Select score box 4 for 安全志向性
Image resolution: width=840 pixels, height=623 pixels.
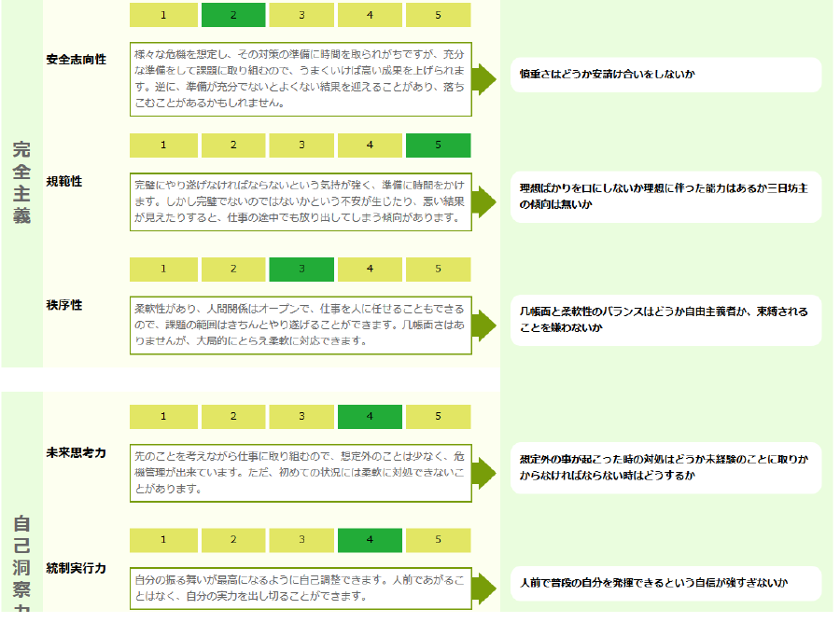(x=370, y=15)
